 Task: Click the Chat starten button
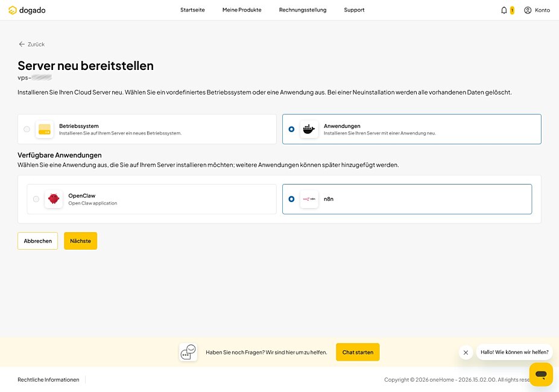pyautogui.click(x=358, y=352)
